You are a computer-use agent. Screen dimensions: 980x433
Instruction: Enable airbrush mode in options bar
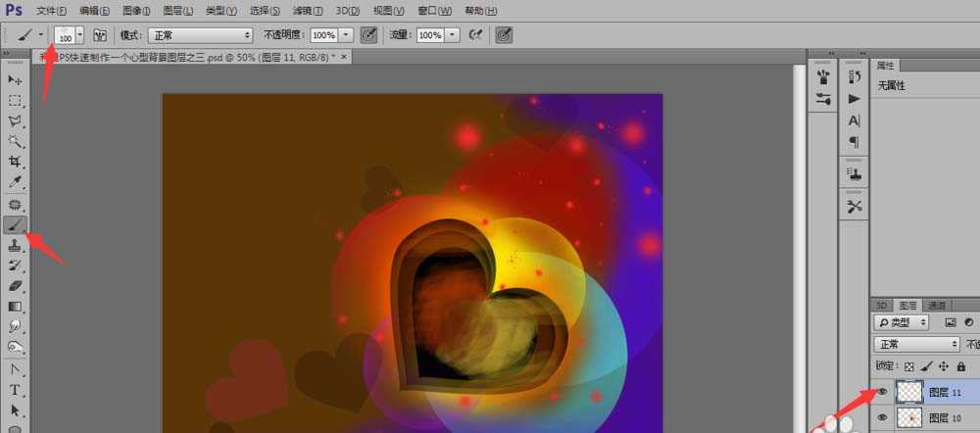pyautogui.click(x=476, y=35)
